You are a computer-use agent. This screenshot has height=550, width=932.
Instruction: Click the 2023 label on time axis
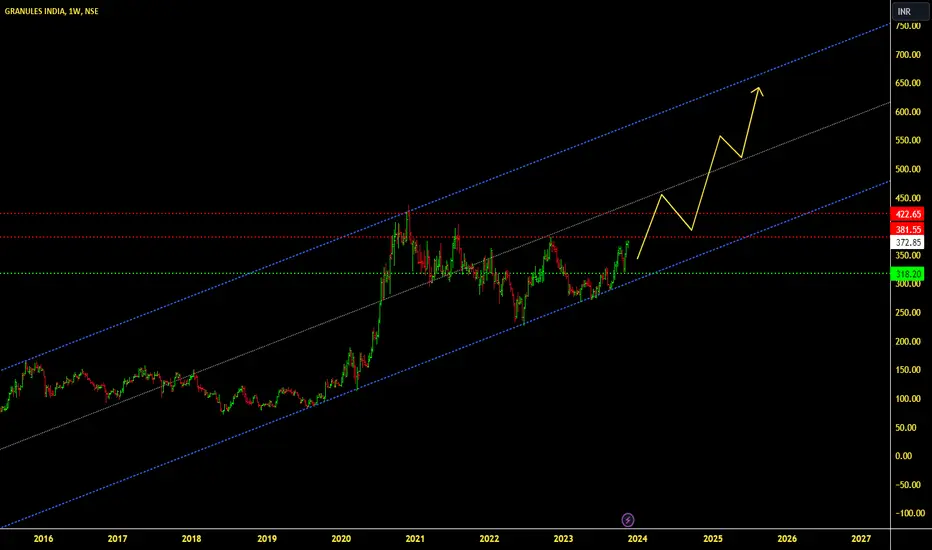tap(563, 539)
